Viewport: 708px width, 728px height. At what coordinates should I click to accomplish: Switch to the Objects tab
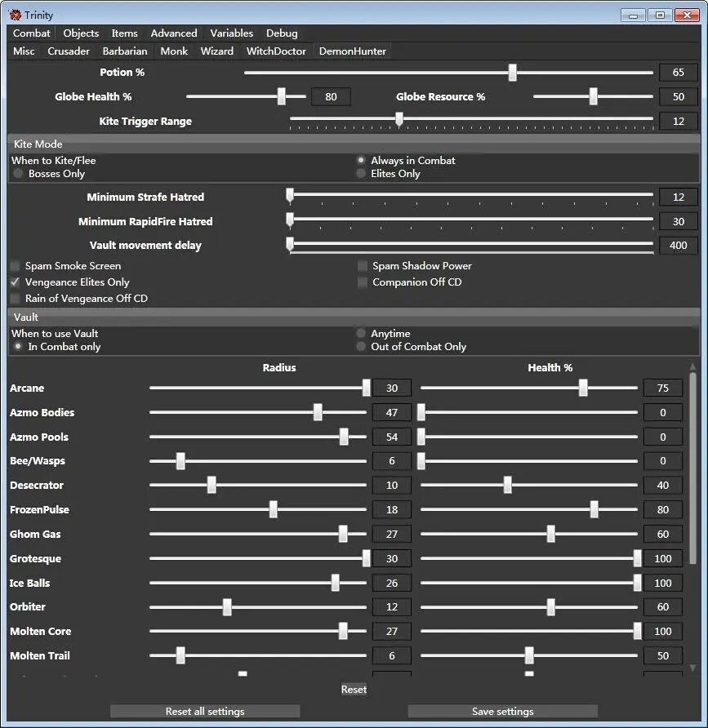(81, 33)
